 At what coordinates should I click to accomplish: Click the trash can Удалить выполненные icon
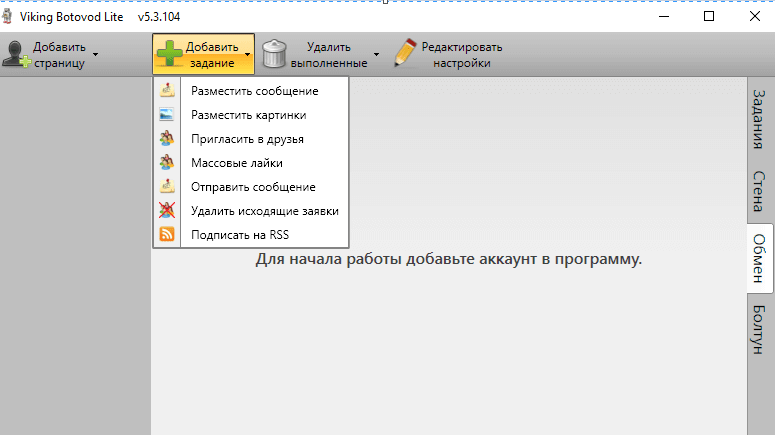[274, 54]
